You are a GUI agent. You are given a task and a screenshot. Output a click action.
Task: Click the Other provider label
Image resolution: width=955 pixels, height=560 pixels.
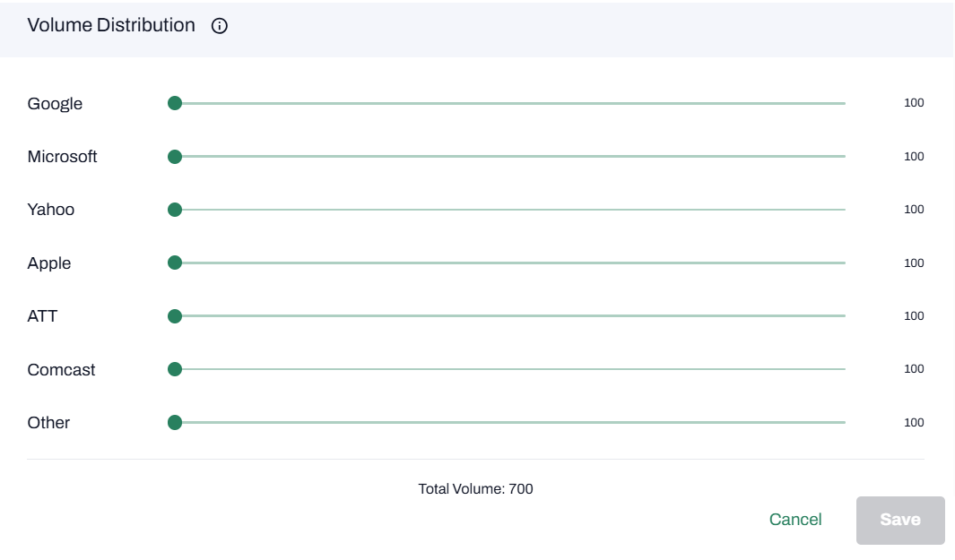coord(48,423)
